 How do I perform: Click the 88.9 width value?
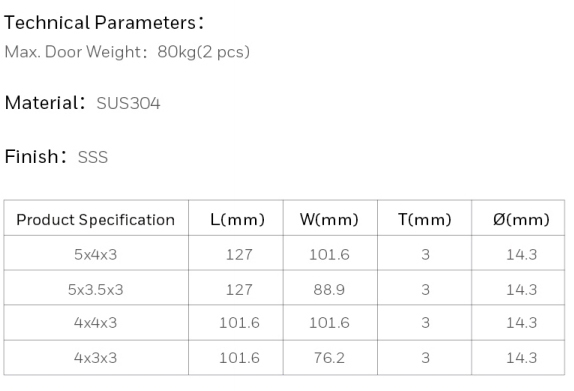(x=329, y=290)
